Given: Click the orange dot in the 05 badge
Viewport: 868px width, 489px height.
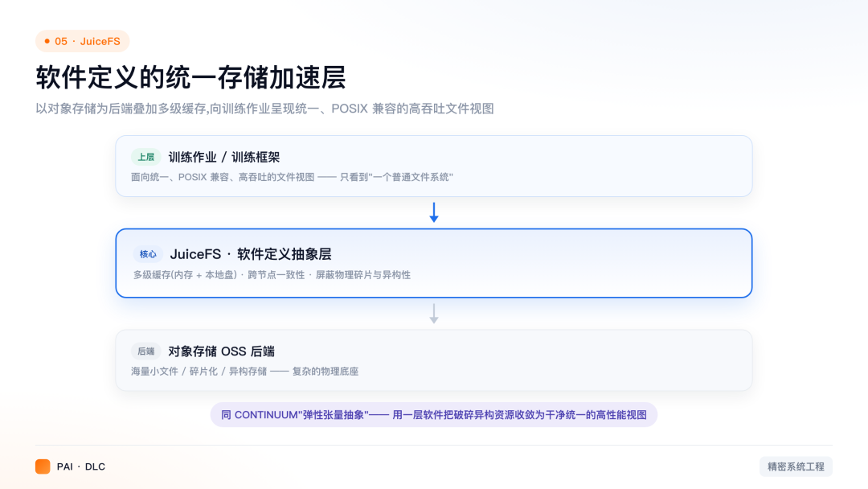Looking at the screenshot, I should tap(47, 42).
